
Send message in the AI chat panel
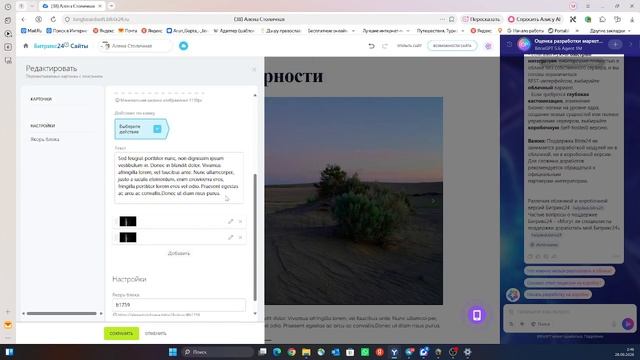tap(628, 324)
